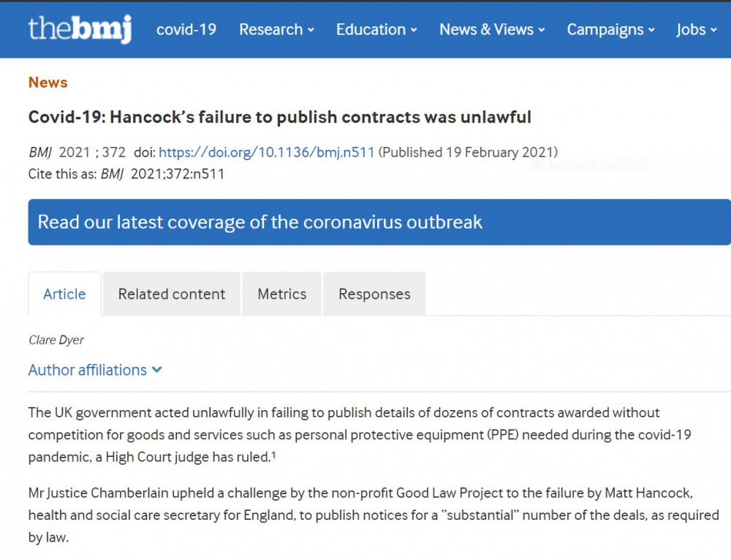Switch to the Metrics tab
The image size is (731, 560).
(x=282, y=294)
